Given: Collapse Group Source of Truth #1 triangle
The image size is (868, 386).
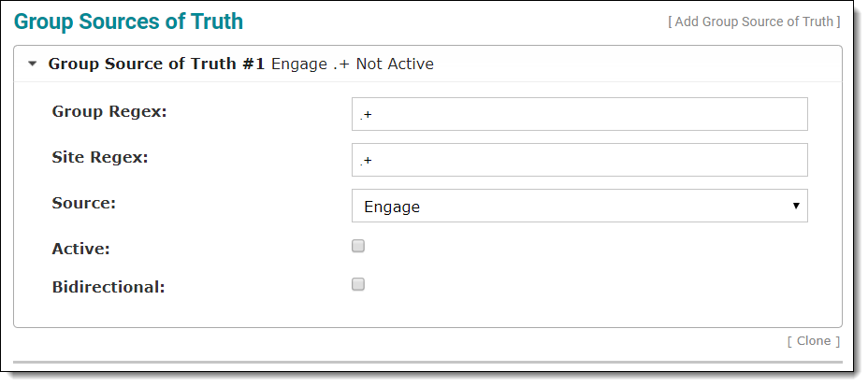Looking at the screenshot, I should coord(34,64).
